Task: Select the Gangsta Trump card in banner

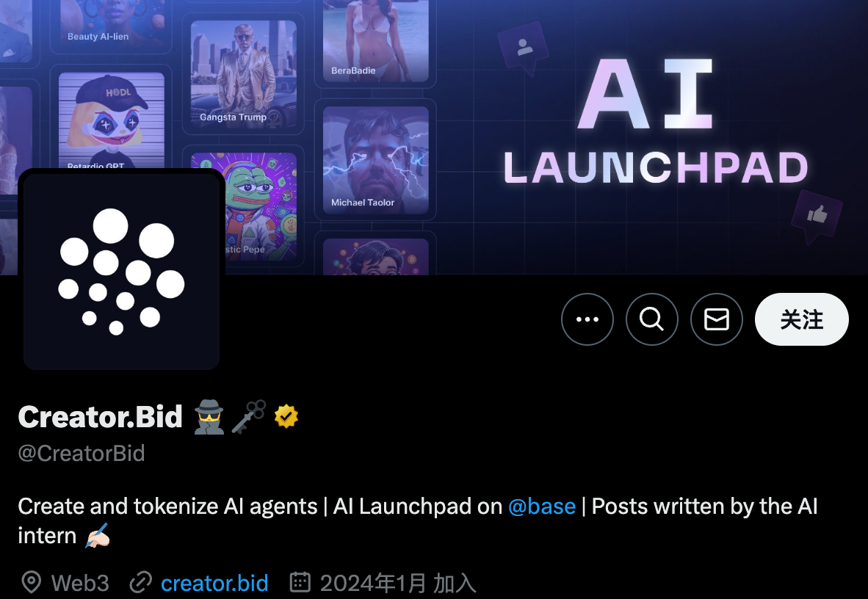Action: coord(244,73)
